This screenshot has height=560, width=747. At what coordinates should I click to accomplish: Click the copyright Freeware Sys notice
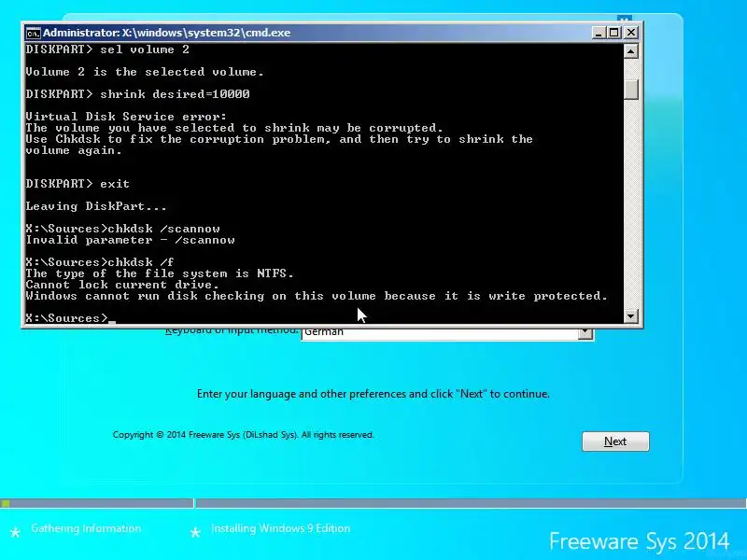click(243, 435)
